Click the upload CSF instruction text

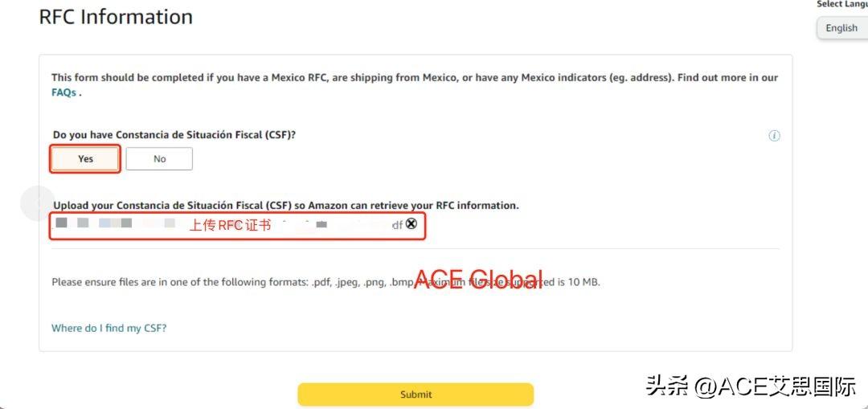point(286,206)
